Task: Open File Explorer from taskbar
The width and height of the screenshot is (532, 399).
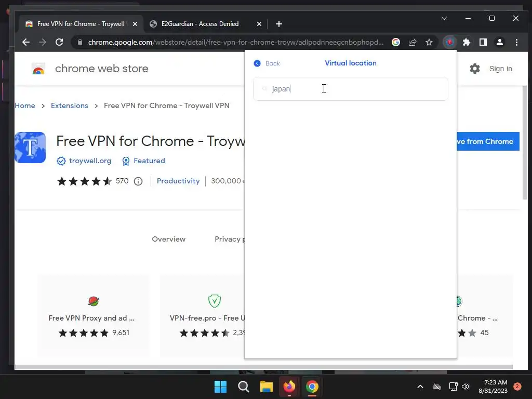Action: [x=267, y=387]
